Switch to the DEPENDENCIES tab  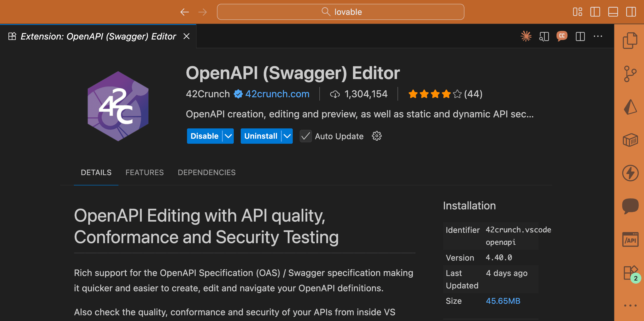206,172
